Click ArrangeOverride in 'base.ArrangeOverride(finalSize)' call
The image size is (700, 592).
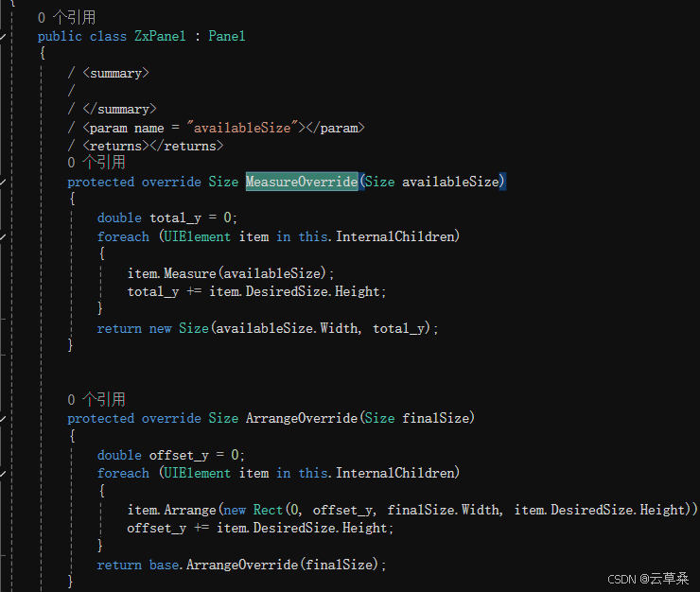pos(242,566)
